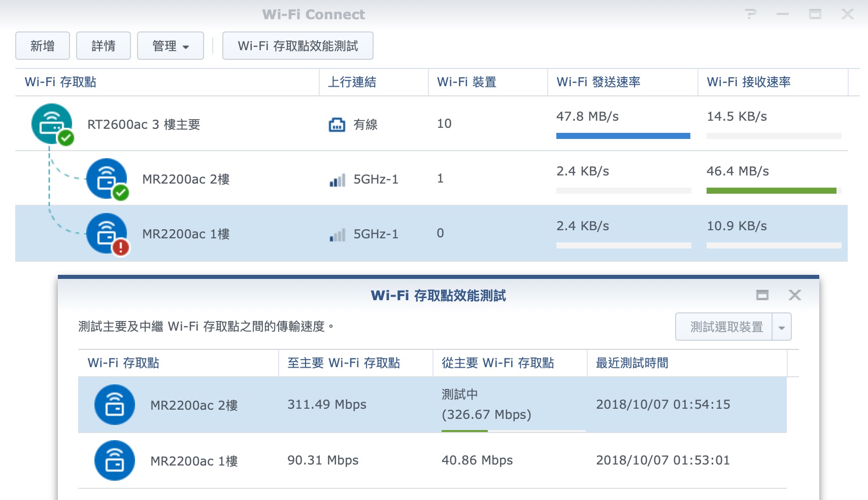
Task: Click the MR2200ac 2樓 access point icon
Action: pyautogui.click(x=107, y=178)
